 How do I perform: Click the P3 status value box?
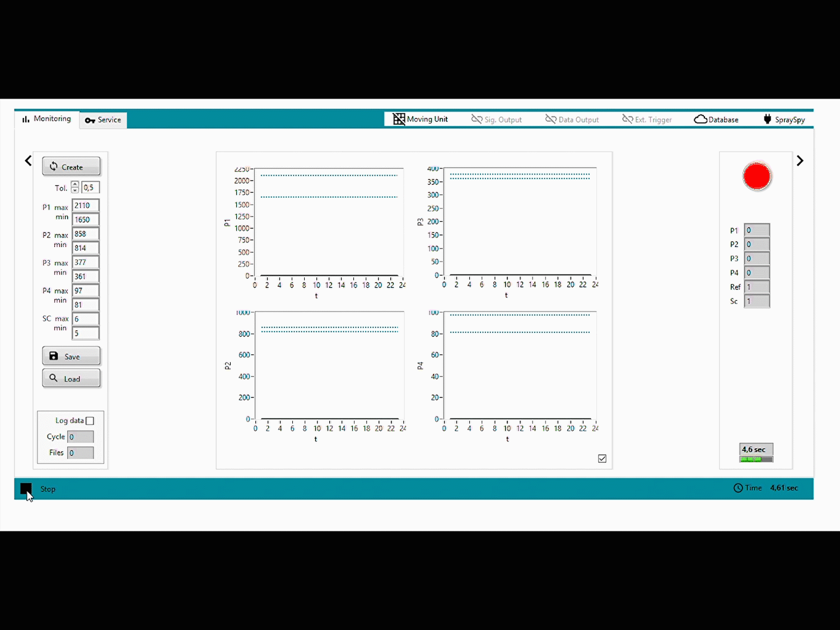tap(757, 259)
